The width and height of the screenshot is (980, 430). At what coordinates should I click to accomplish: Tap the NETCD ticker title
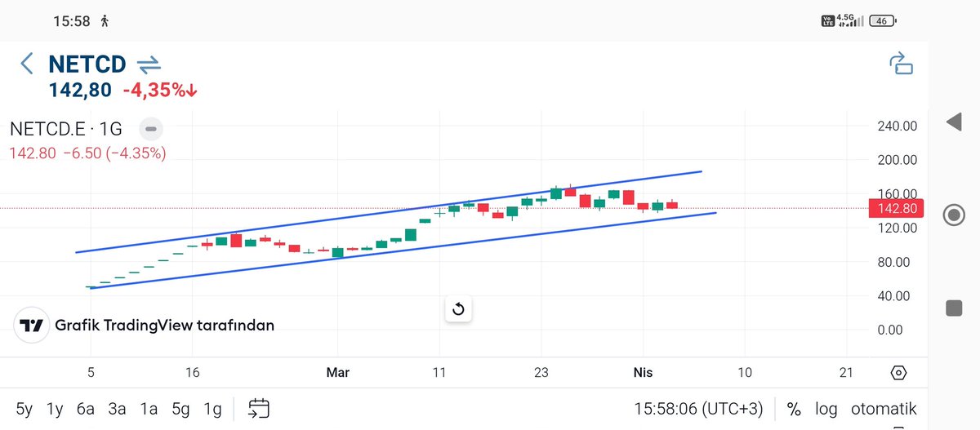click(87, 64)
